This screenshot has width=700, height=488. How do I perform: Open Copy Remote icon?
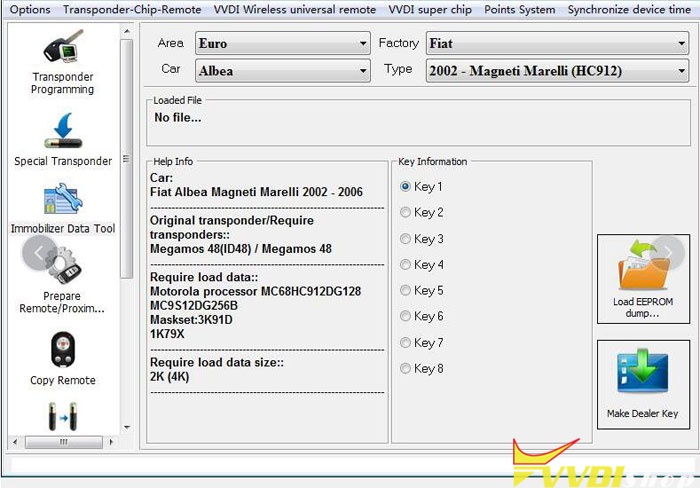pyautogui.click(x=63, y=349)
